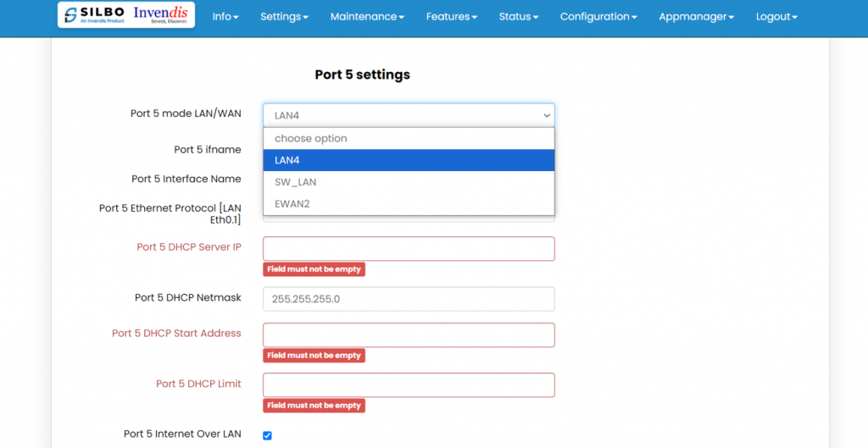Screen dimensions: 868x448
Task: Click the dropdown chevron arrow of mode select
Action: [x=546, y=115]
